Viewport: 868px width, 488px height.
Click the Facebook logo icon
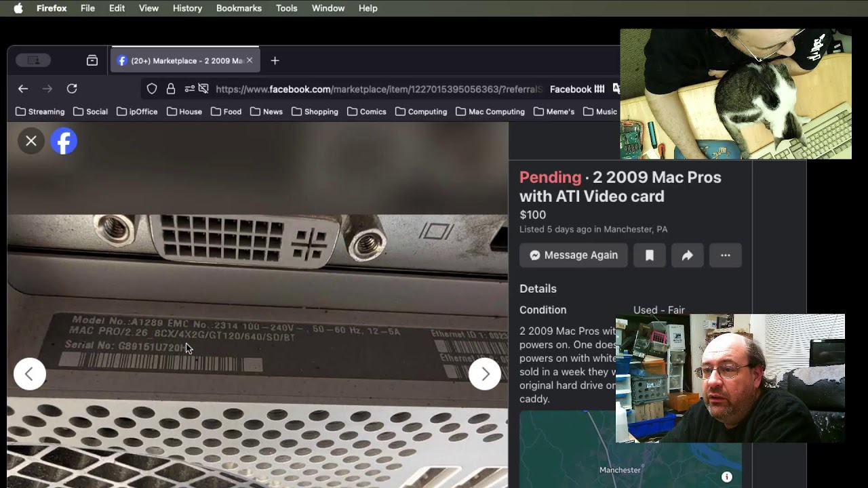[64, 141]
